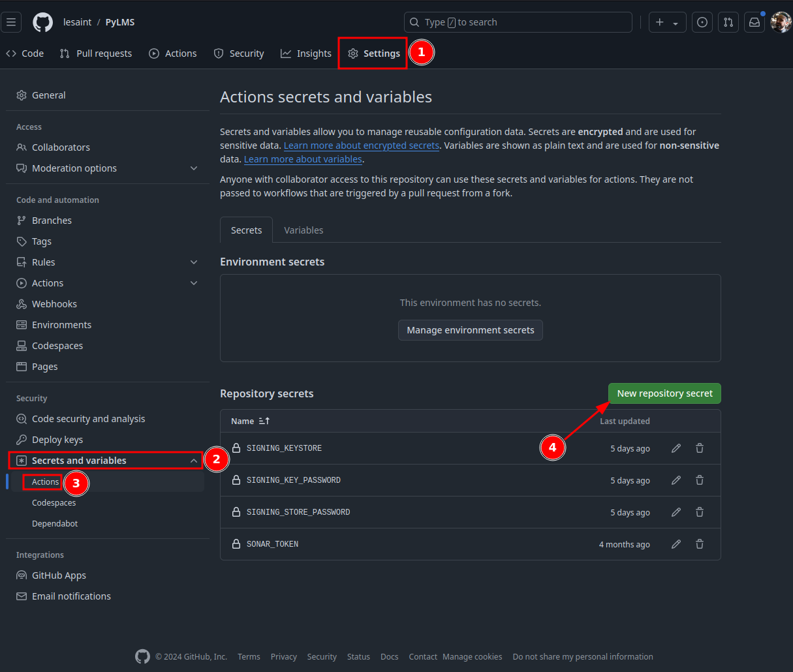Select the Variables tab
The image size is (793, 672).
click(x=303, y=230)
